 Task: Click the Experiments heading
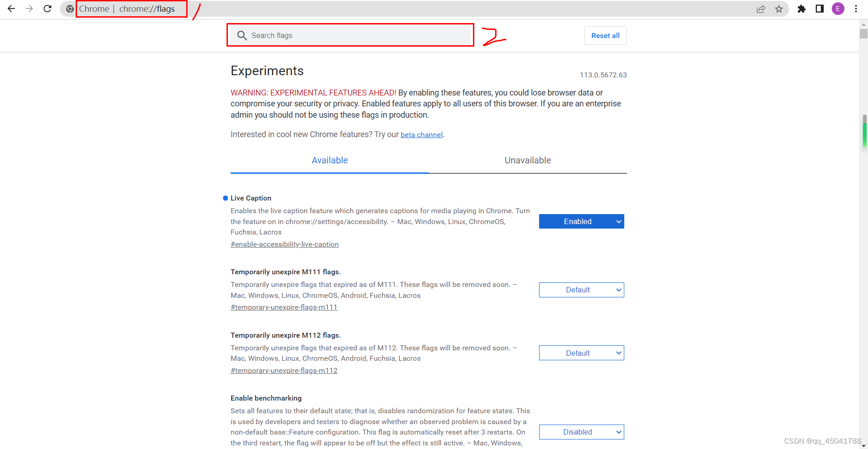[x=267, y=71]
